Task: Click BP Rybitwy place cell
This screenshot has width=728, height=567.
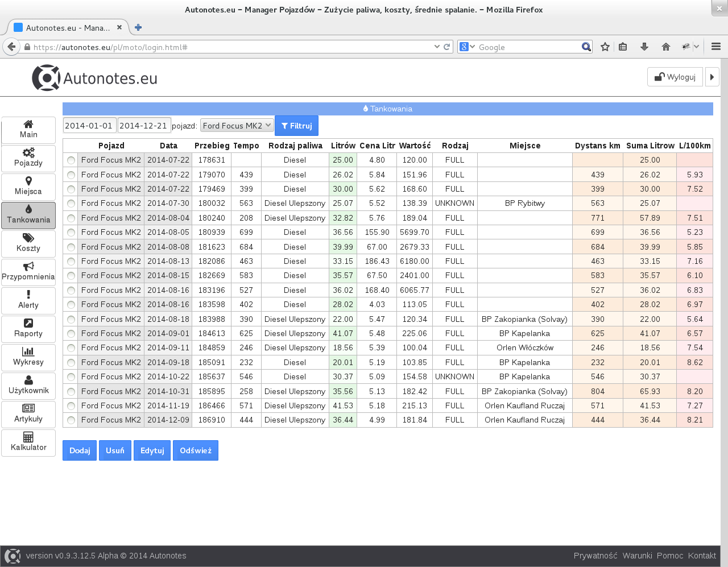Action: point(525,203)
